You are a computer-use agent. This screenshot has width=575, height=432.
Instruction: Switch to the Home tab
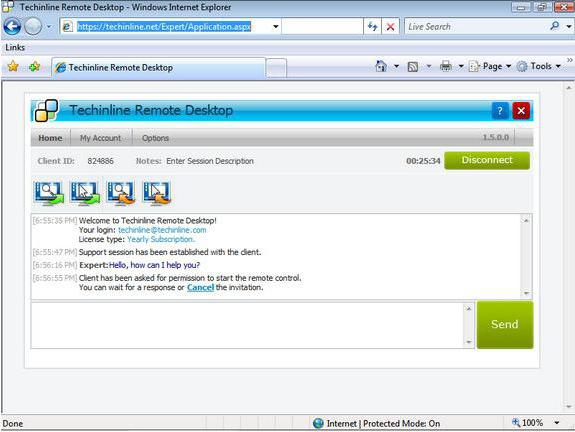coord(50,138)
